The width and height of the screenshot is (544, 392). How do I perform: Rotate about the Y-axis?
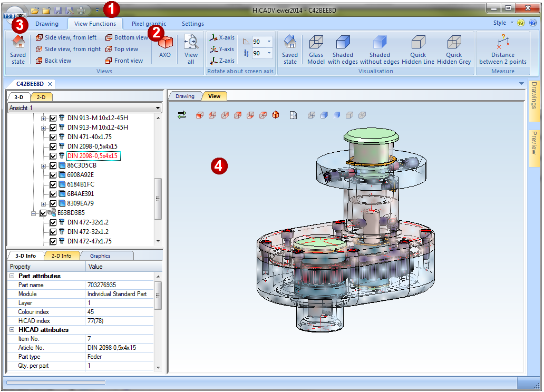(222, 49)
